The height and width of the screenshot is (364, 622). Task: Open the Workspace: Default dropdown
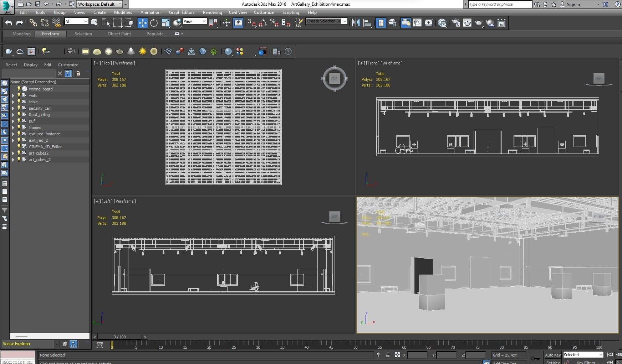coord(100,4)
